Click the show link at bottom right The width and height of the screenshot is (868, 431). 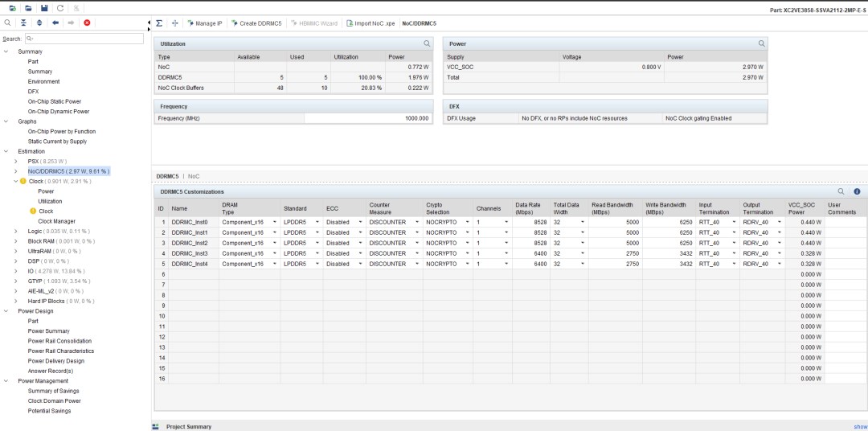tap(860, 426)
